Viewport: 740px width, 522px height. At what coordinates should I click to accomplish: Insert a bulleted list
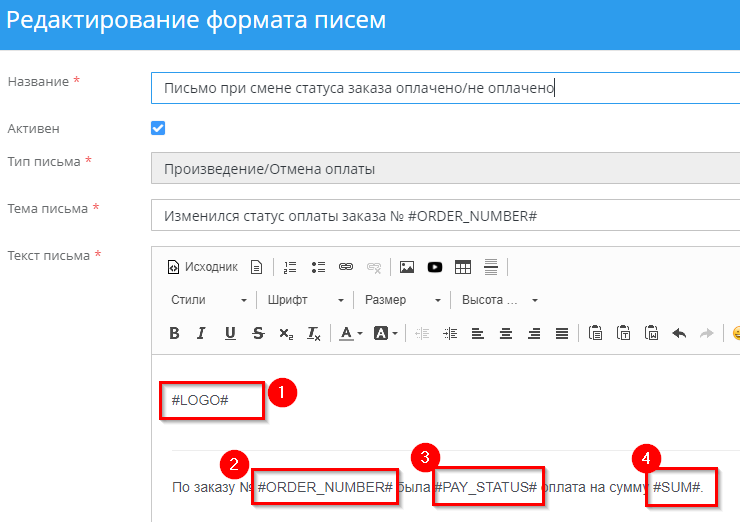click(319, 267)
